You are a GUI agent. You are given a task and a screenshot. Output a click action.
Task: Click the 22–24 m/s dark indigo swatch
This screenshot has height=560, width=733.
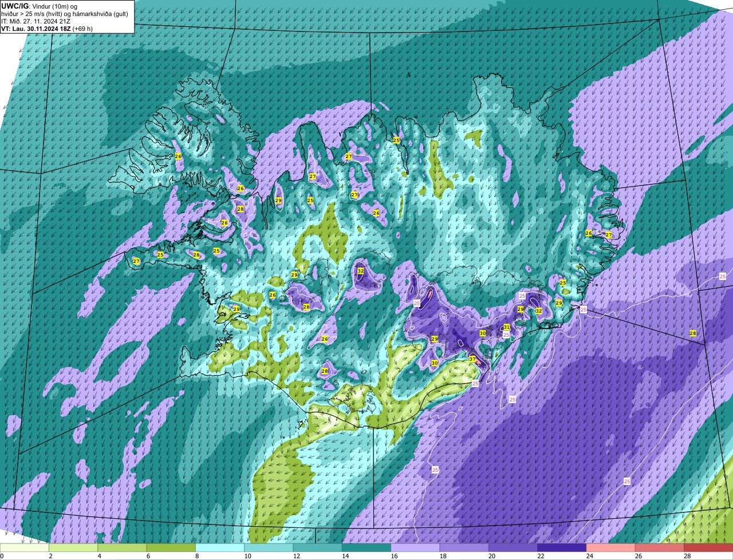click(x=562, y=547)
